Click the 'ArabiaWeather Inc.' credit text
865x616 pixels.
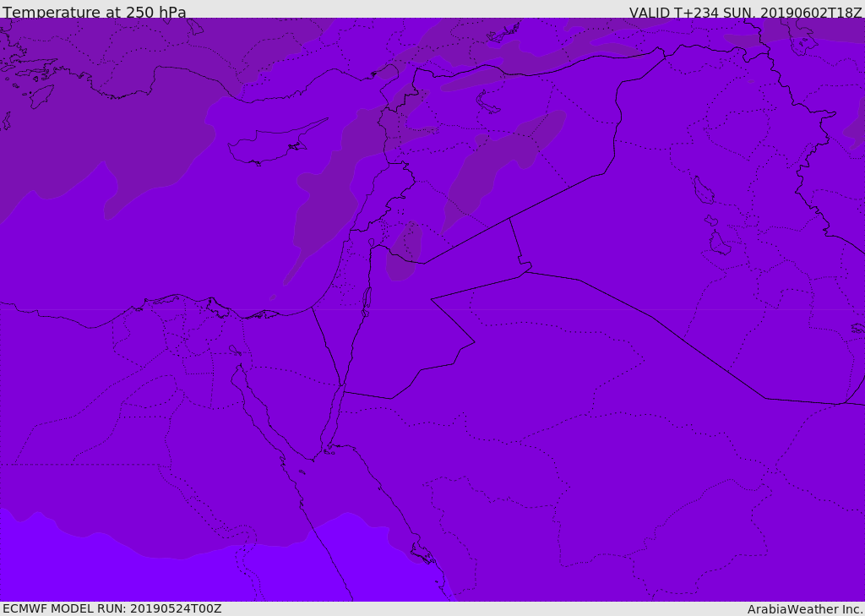pos(805,609)
